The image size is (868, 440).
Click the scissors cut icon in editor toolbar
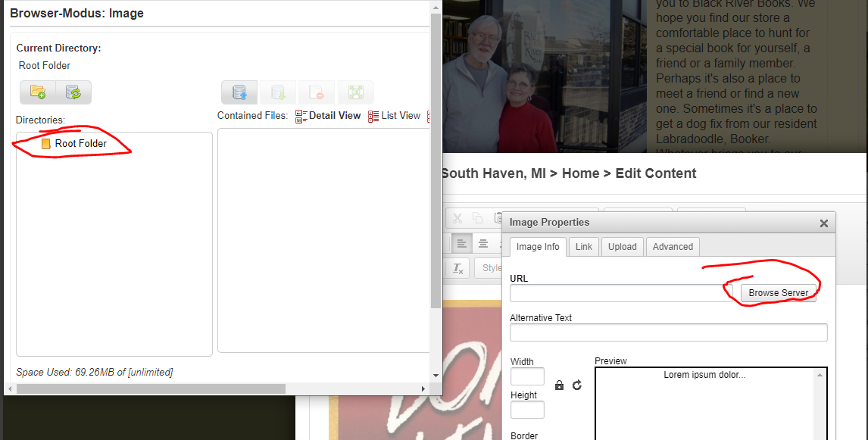[457, 218]
